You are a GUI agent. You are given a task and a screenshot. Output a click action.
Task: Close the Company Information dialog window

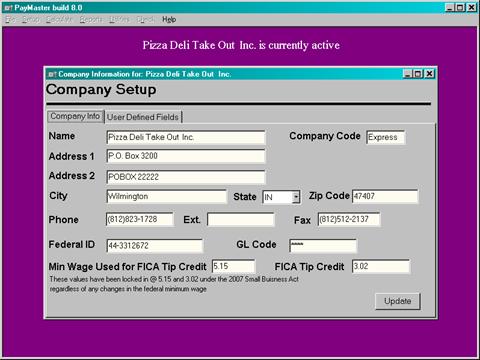[x=430, y=74]
